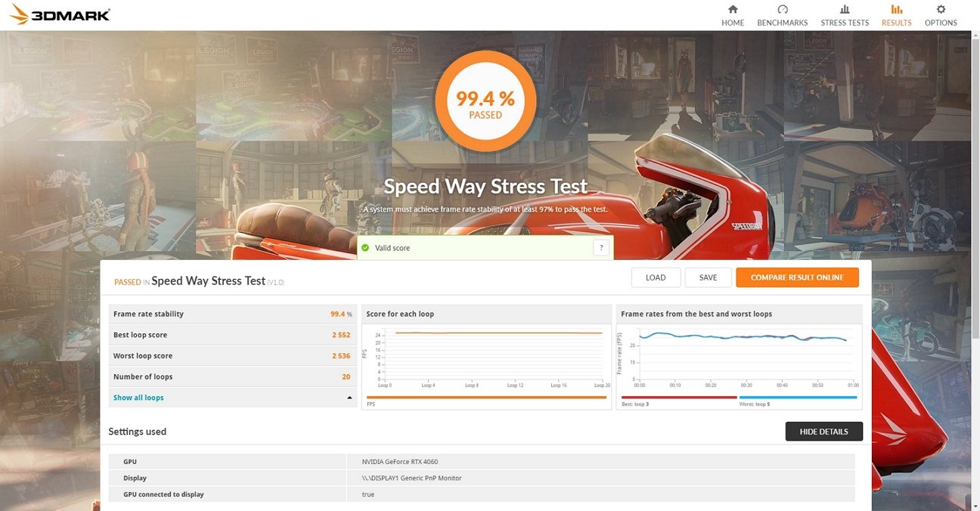
Task: Collapse loops list with the triangle arrow
Action: 349,398
